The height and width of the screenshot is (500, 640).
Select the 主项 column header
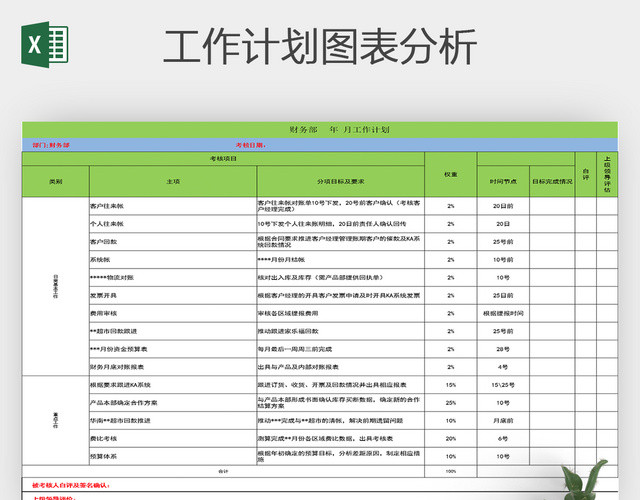[173, 181]
